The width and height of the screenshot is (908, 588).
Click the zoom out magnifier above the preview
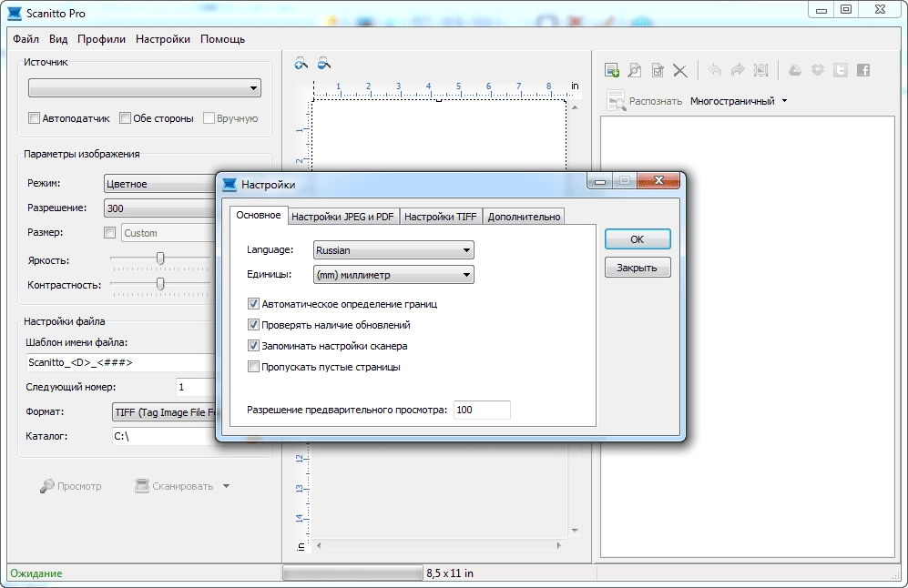click(324, 63)
